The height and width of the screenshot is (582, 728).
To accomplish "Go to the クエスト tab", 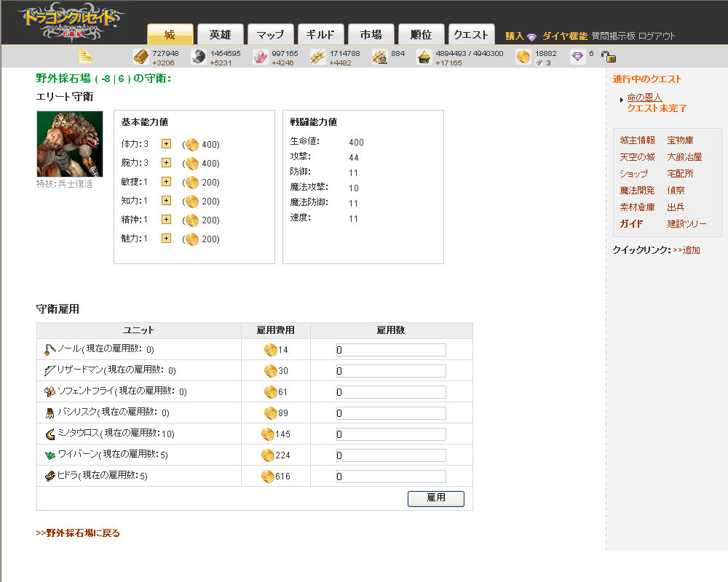I will (471, 35).
